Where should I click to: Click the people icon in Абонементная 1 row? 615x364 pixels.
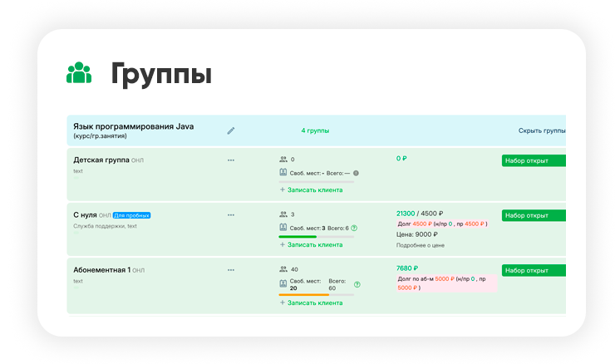(283, 269)
